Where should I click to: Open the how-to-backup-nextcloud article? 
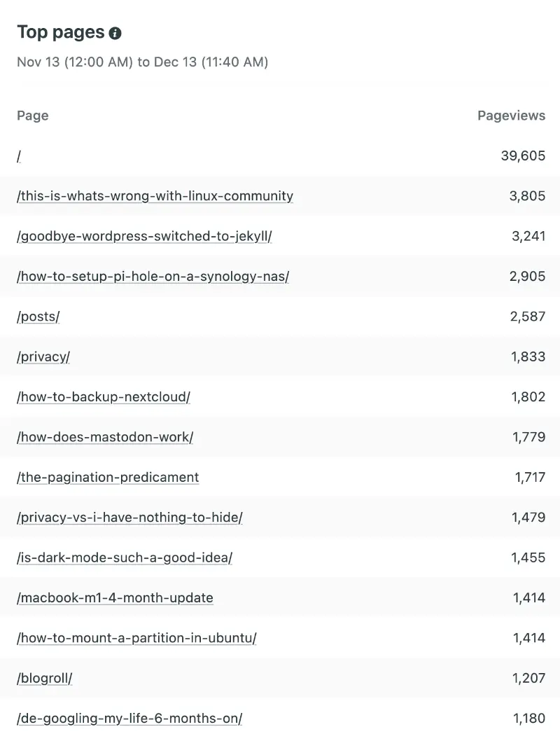(103, 396)
